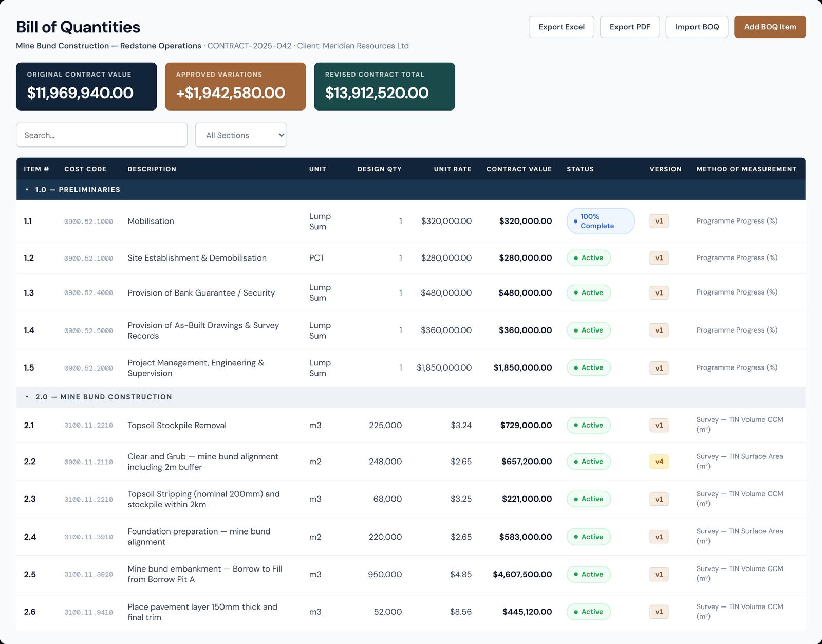Screen dimensions: 822x644
Task: Select Project Management, Engineering & Supervision
Action: [x=196, y=368]
